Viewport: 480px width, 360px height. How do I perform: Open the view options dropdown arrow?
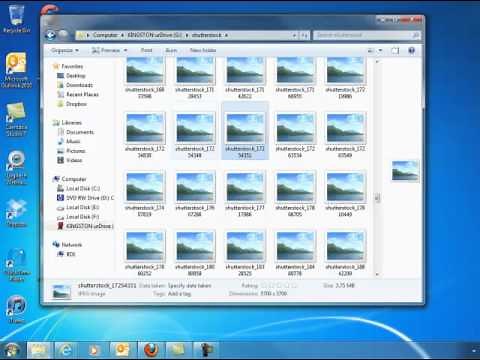coord(380,51)
